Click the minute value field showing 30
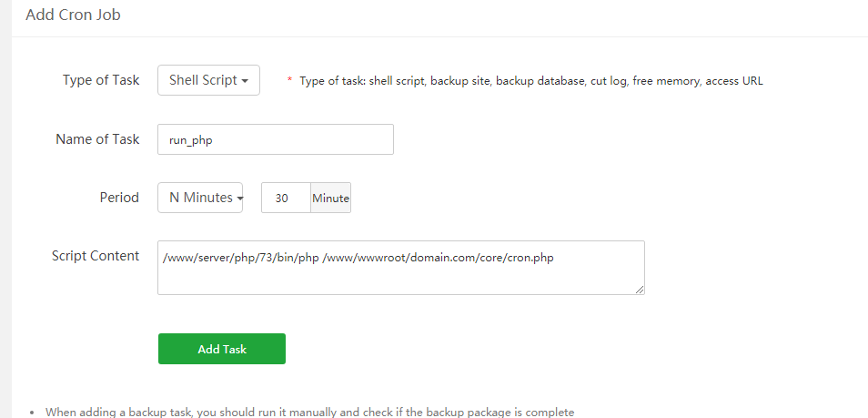 286,199
